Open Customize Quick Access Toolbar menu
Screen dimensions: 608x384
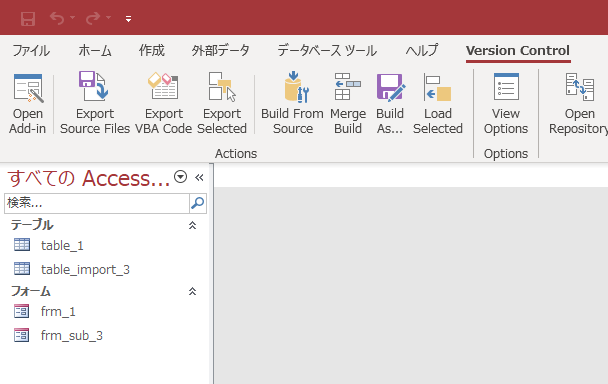(x=128, y=19)
